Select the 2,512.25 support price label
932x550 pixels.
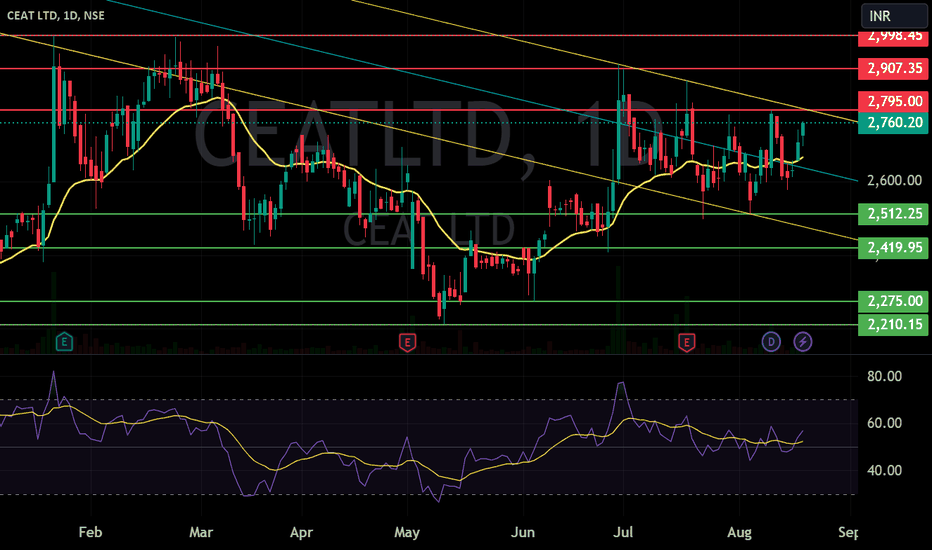coord(893,213)
